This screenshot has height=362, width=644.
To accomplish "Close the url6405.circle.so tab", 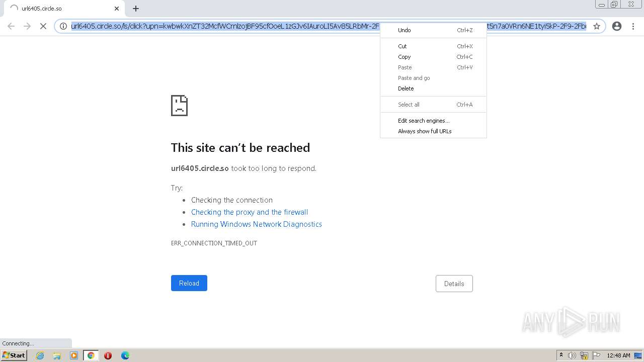I will (x=117, y=9).
